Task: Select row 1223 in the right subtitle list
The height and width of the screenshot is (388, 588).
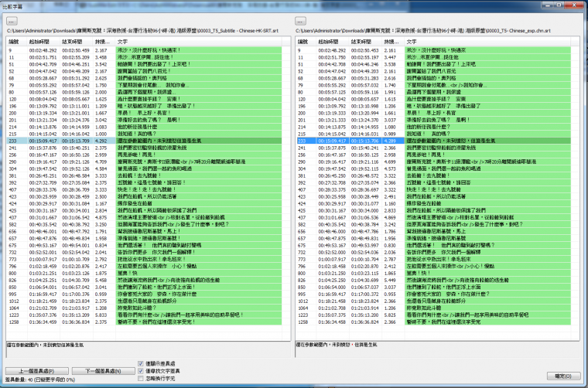Action: point(433,315)
